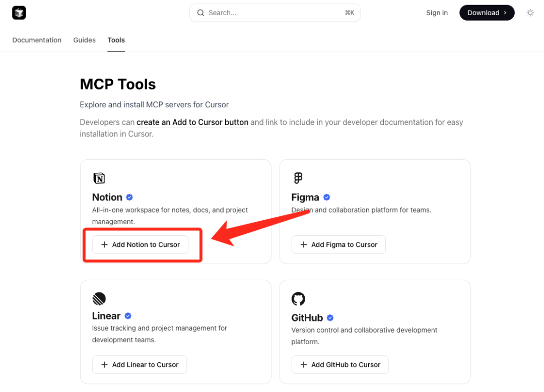
Task: Open the Documentation tab
Action: (37, 40)
